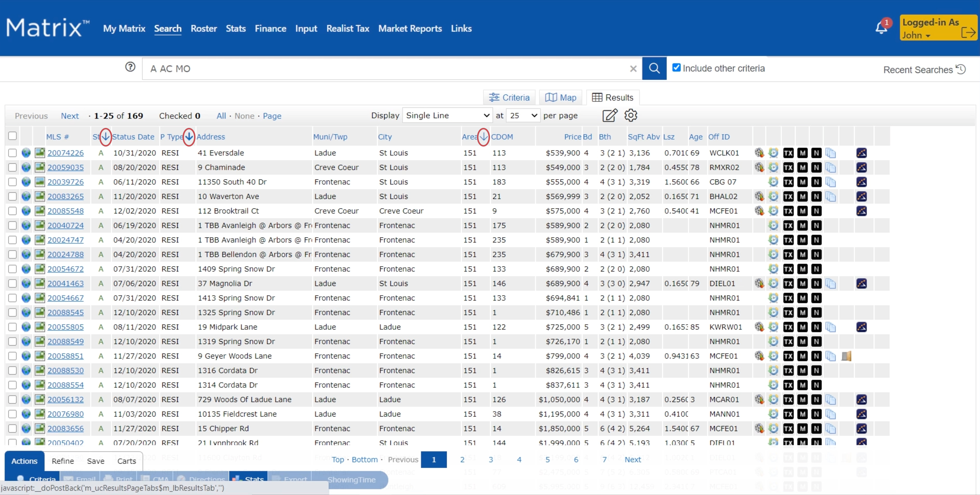Click the edit pencil icon near per page
This screenshot has width=980, height=495.
click(609, 115)
